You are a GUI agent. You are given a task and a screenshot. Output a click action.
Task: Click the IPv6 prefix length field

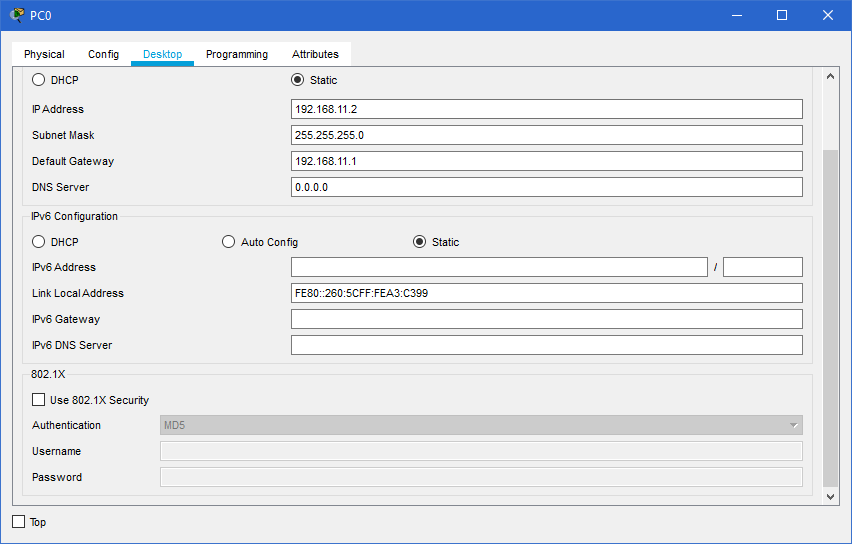763,267
